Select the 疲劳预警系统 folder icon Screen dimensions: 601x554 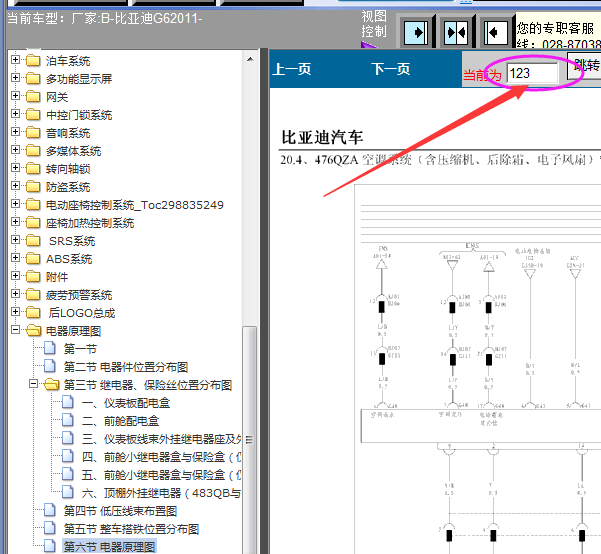click(33, 294)
